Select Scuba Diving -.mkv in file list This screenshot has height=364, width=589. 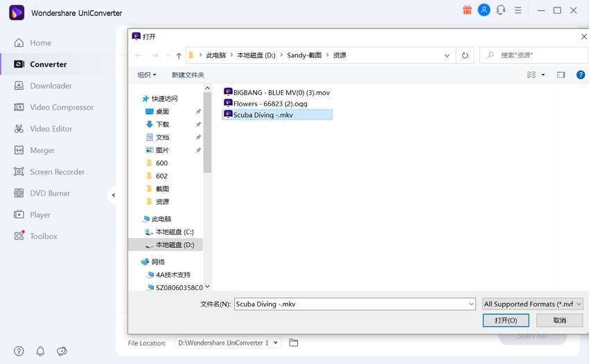coord(277,114)
